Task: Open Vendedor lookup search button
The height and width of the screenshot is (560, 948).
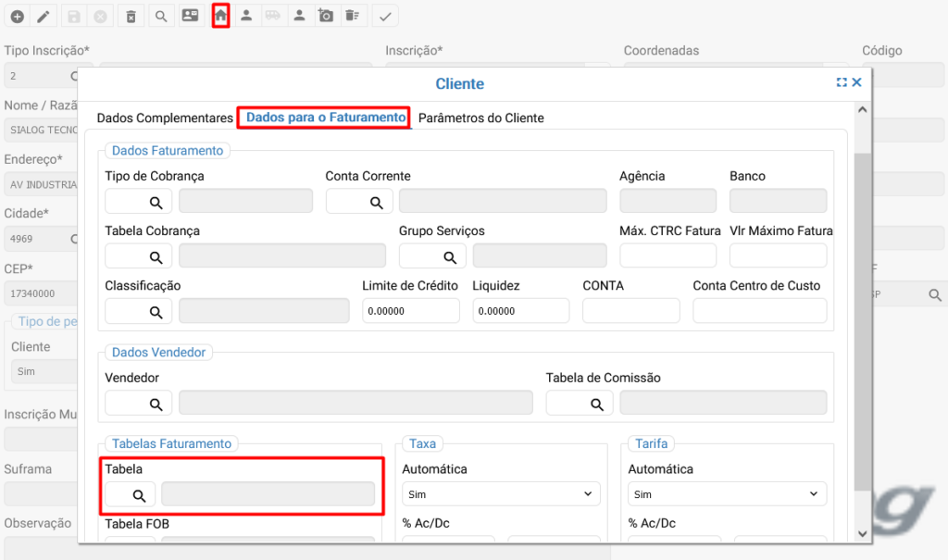Action: [x=156, y=403]
